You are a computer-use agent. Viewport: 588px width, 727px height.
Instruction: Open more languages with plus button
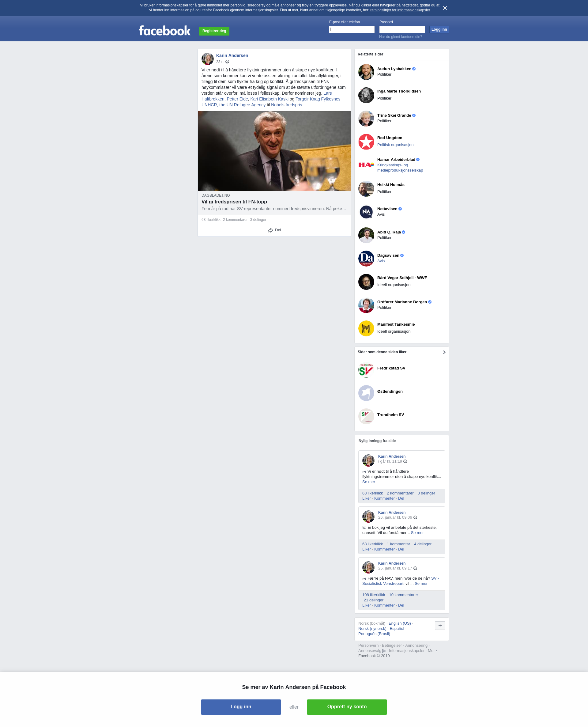click(440, 625)
